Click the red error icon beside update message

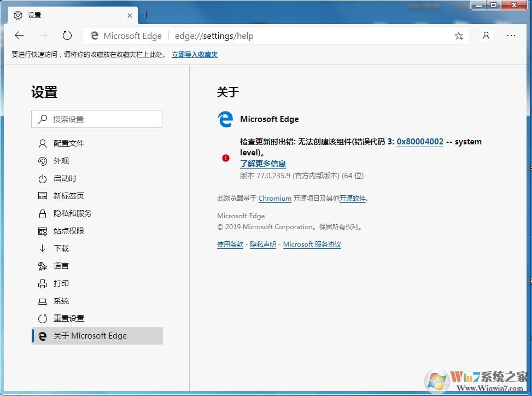pyautogui.click(x=226, y=158)
